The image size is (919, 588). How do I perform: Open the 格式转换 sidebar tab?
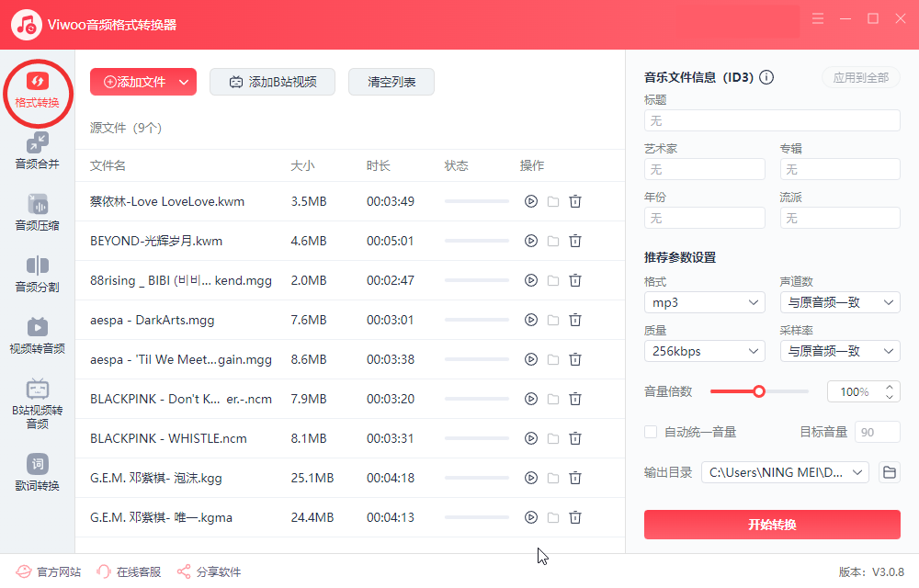tap(38, 91)
